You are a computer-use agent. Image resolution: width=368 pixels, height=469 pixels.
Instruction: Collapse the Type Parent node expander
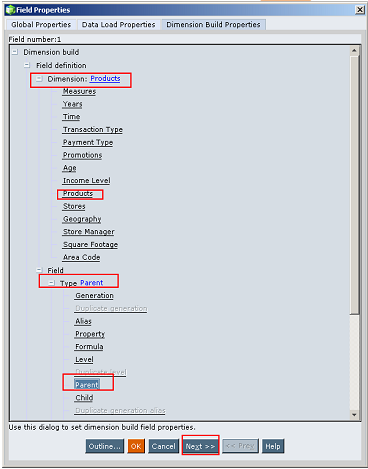tap(51, 283)
